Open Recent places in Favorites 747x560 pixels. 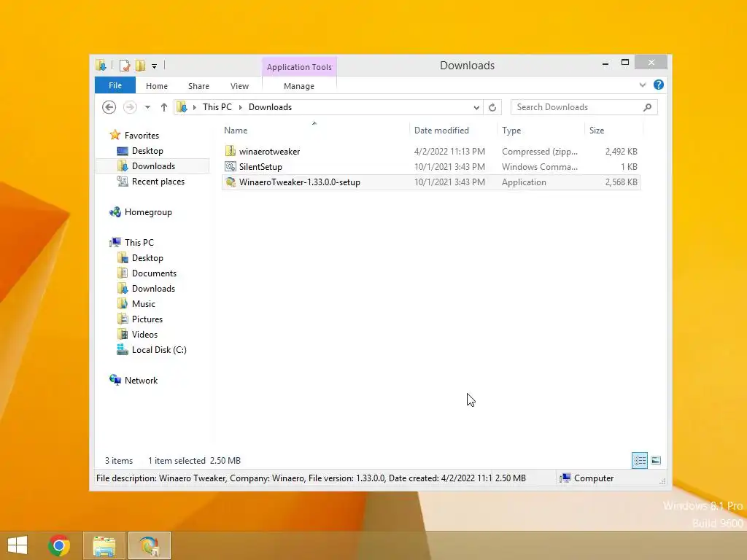point(158,182)
